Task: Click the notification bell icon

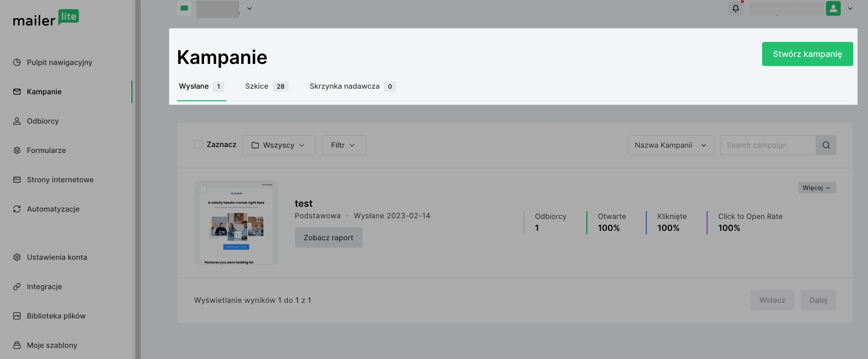Action: coord(736,8)
